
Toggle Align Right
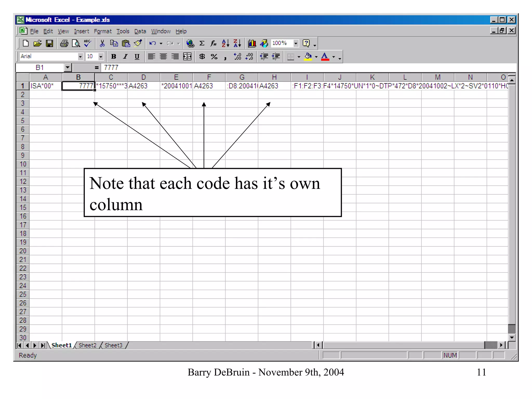pos(175,57)
